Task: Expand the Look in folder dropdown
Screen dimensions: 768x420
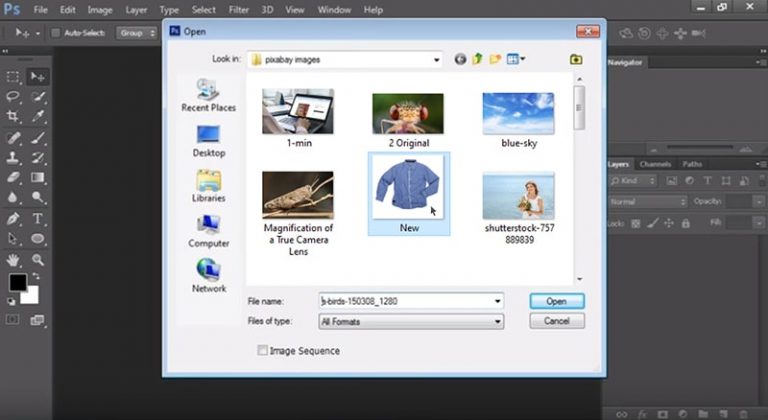Action: (x=436, y=60)
